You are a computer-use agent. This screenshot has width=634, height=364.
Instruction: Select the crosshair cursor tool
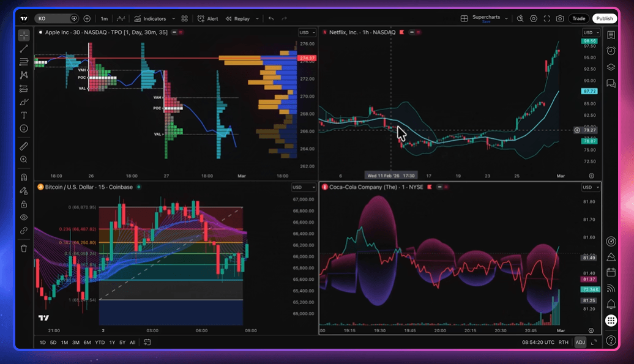coord(24,35)
